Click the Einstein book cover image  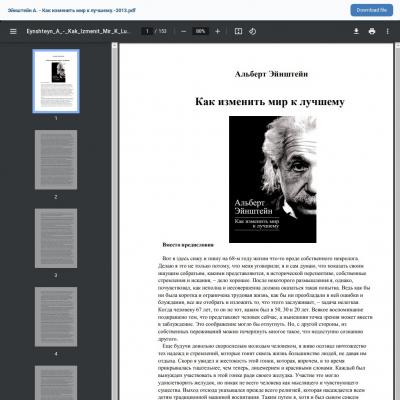coord(273,179)
